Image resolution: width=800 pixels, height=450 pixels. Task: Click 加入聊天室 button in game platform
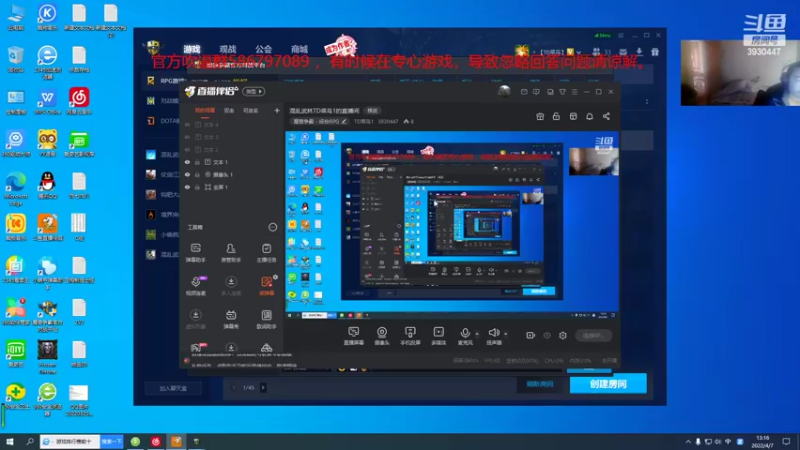pos(173,388)
